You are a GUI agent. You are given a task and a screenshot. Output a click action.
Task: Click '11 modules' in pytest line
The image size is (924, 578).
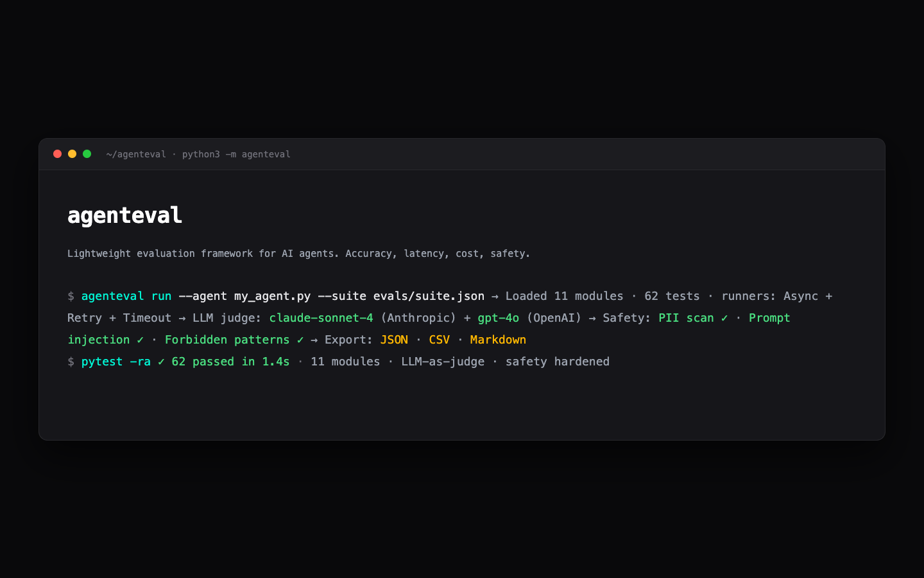pyautogui.click(x=345, y=362)
